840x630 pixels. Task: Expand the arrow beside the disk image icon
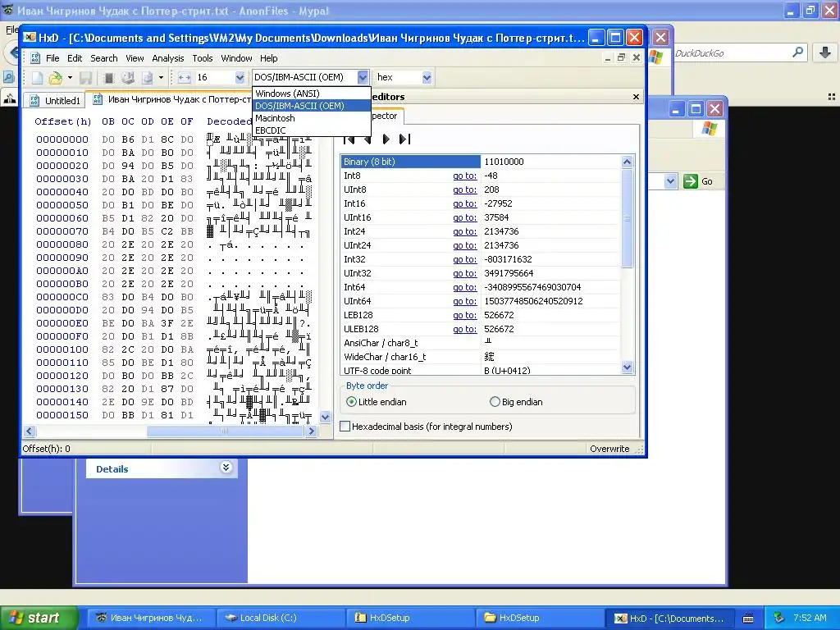click(x=161, y=78)
